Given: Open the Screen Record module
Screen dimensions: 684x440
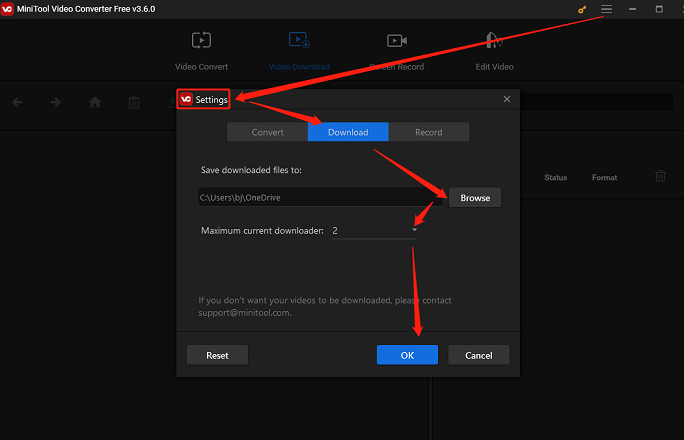Looking at the screenshot, I should (397, 51).
